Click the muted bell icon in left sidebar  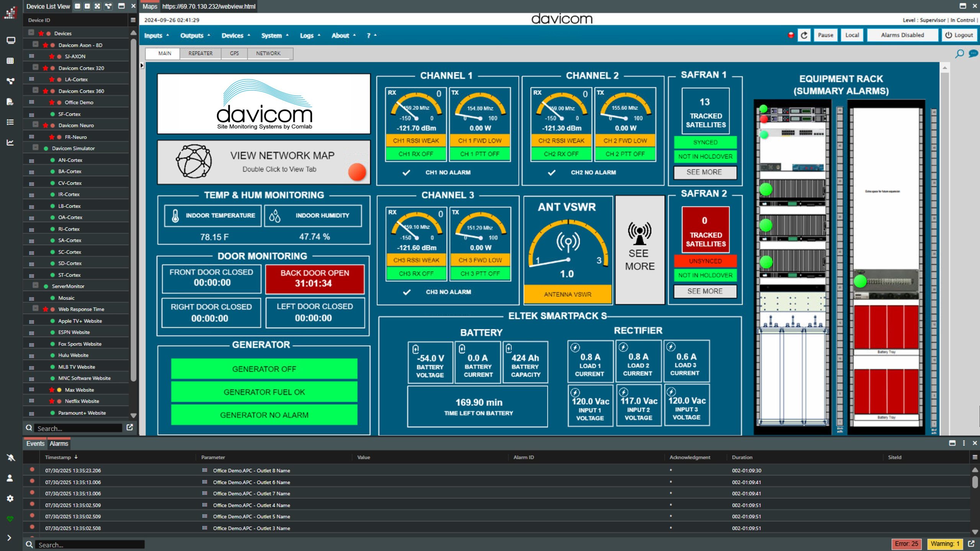coord(10,458)
